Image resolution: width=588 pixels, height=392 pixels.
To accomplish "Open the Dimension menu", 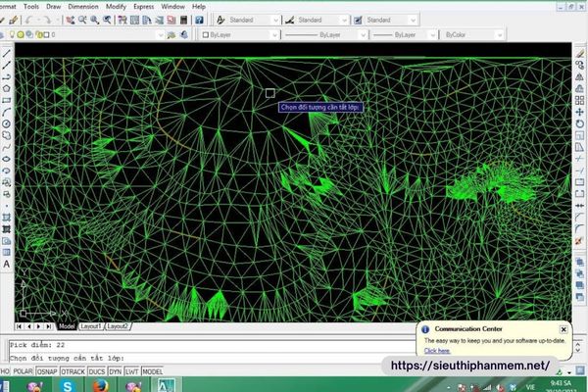I will point(83,7).
